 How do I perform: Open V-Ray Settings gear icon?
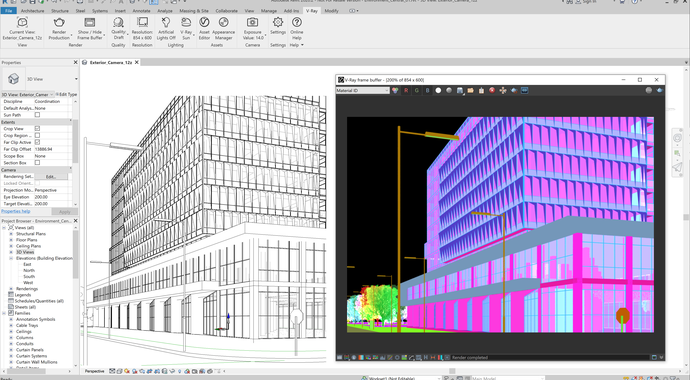pos(278,22)
